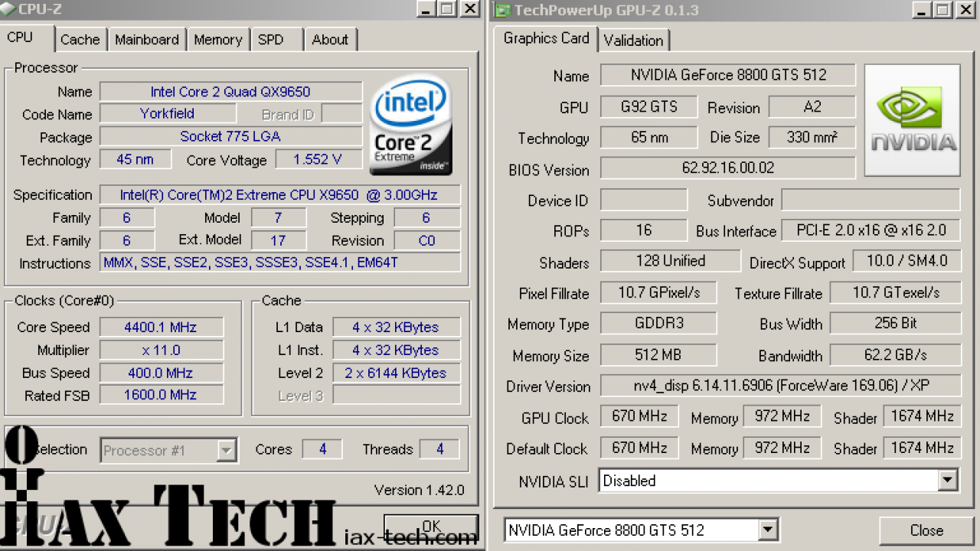Image resolution: width=980 pixels, height=551 pixels.
Task: Click the GPU Technology value 65 nm
Action: [x=648, y=138]
